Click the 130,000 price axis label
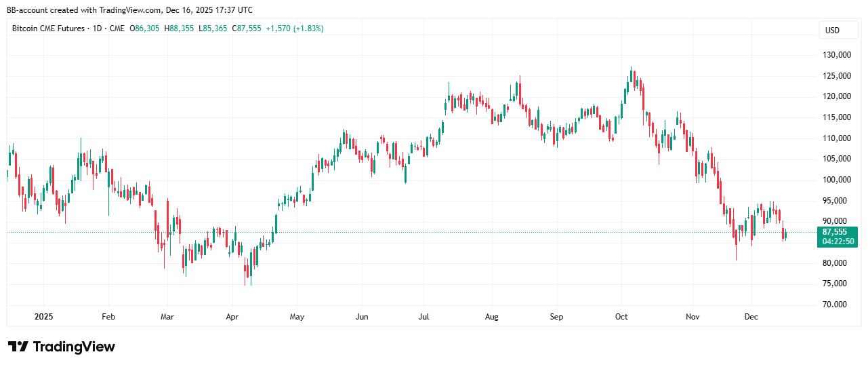868x367 pixels. click(835, 55)
